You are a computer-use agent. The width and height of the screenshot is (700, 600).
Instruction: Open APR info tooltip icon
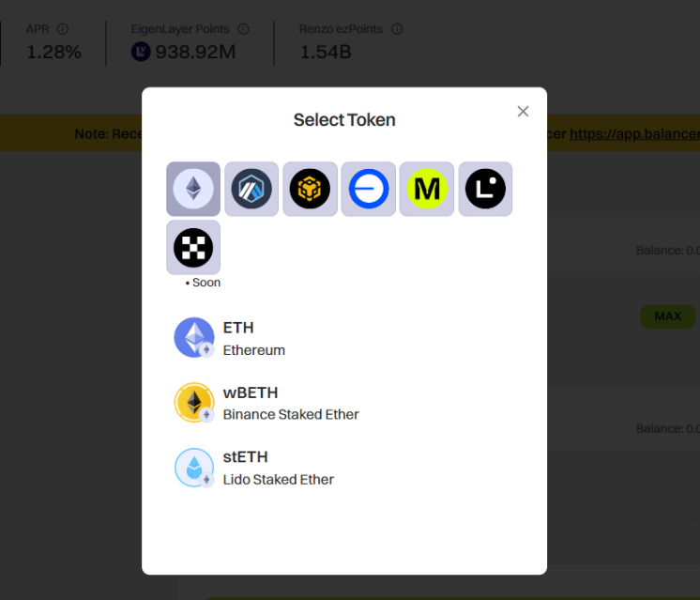click(63, 29)
